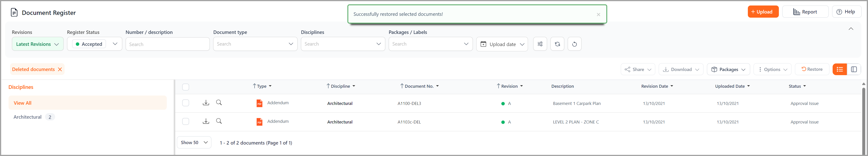Tick the checkbox for A1100-DEL3 row

[186, 103]
